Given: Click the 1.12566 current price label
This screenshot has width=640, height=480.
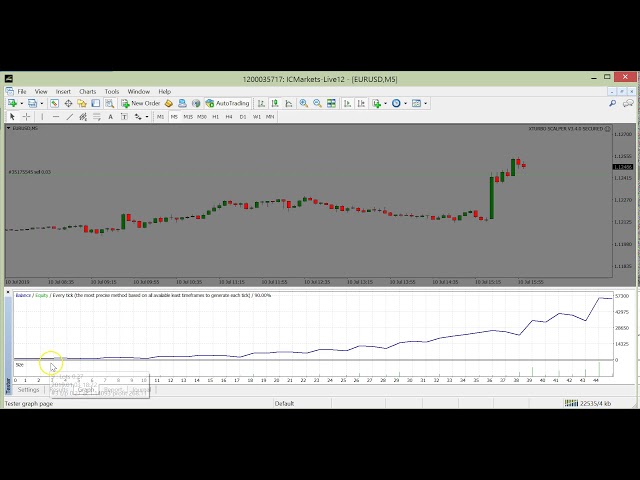Looking at the screenshot, I should tap(621, 167).
